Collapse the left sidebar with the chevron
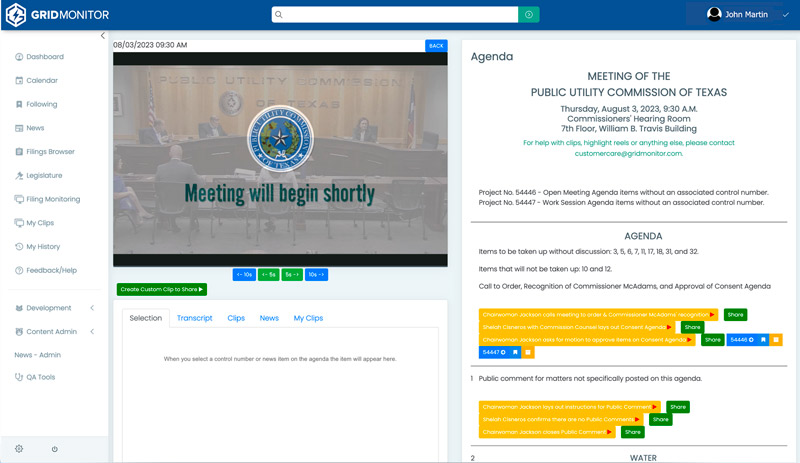Image resolution: width=800 pixels, height=463 pixels. 103,36
